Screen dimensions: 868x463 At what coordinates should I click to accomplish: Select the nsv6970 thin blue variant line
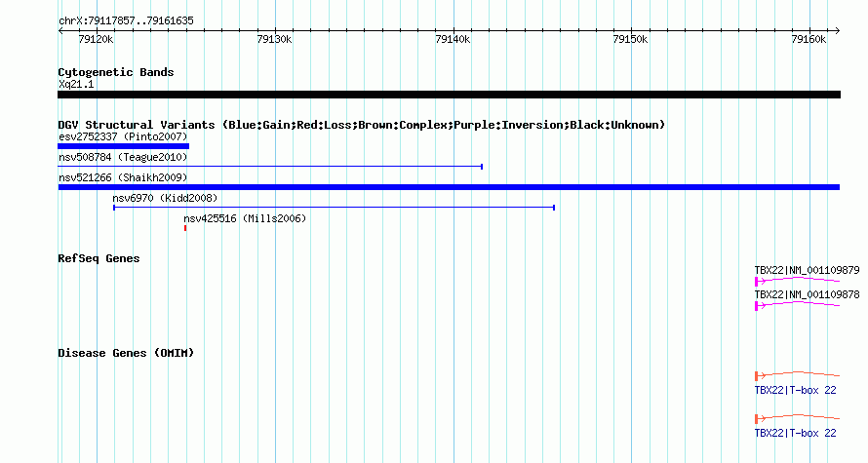pyautogui.click(x=335, y=208)
